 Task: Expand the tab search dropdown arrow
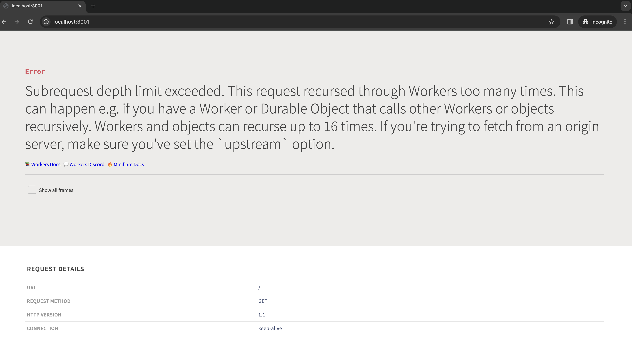coord(626,6)
